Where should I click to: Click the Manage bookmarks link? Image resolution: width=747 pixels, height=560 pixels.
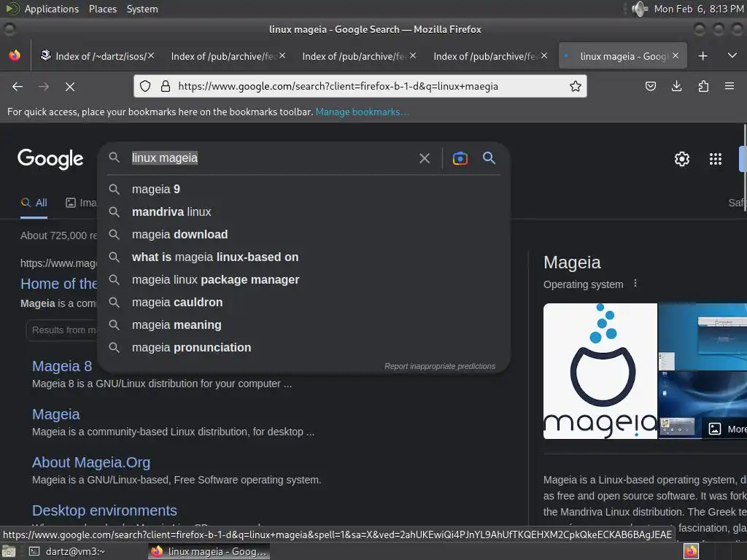coord(362,112)
